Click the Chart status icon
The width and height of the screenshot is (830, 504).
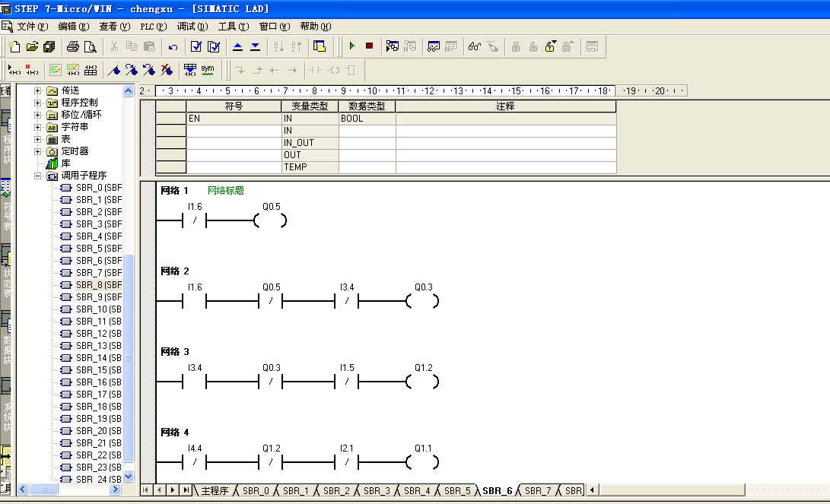(434, 46)
